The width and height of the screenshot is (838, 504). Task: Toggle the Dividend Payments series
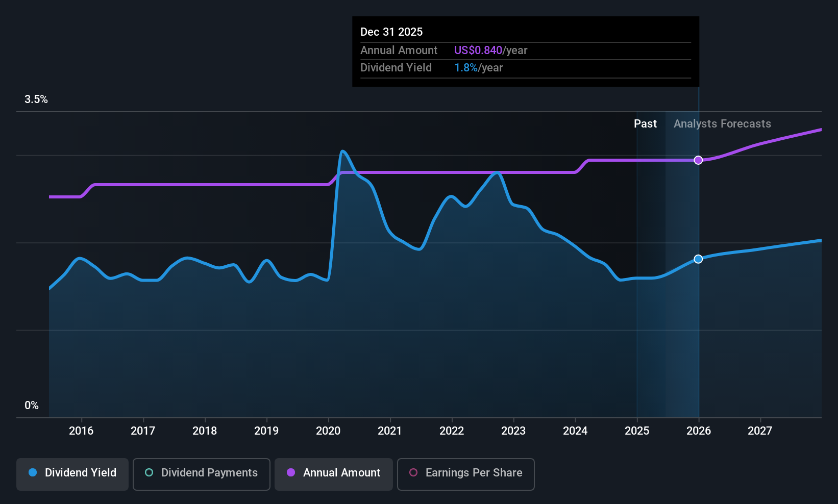202,474
